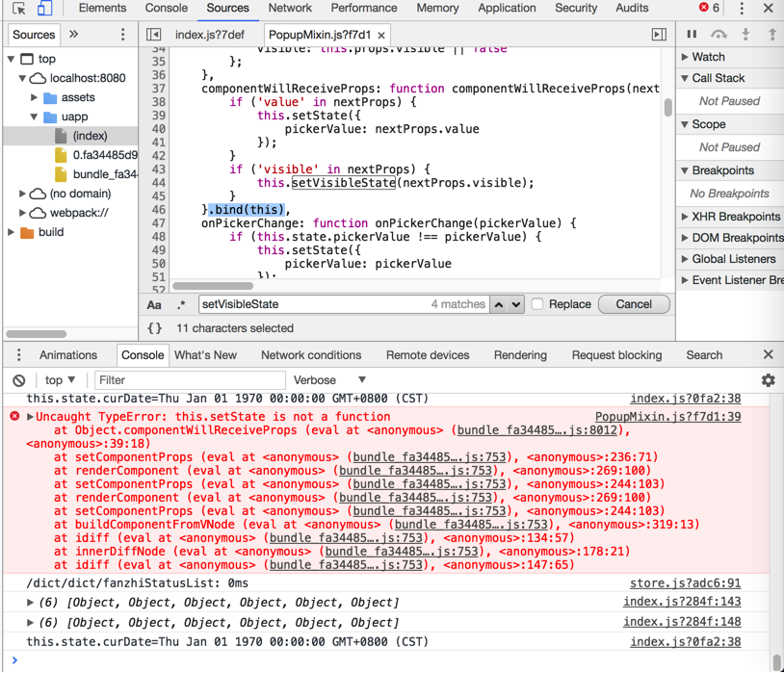Viewport: 784px width, 673px height.
Task: Click the file navigator horizontal scrollbar
Action: tap(36, 333)
